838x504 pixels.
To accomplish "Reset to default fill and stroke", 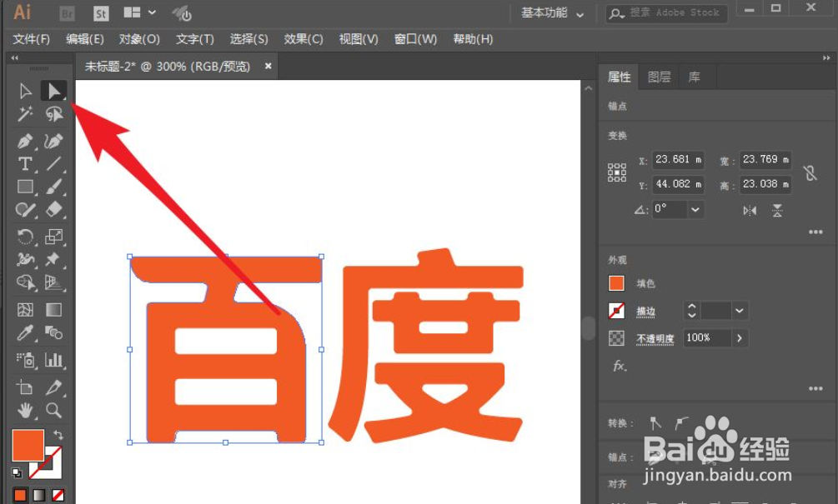I will tap(18, 472).
